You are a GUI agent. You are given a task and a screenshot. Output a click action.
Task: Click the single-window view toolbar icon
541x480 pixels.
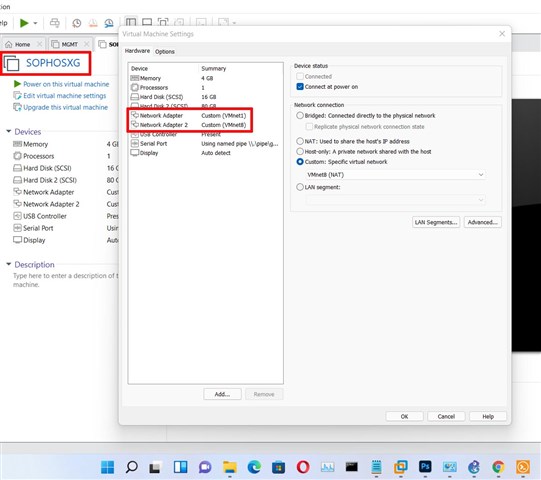coord(147,23)
